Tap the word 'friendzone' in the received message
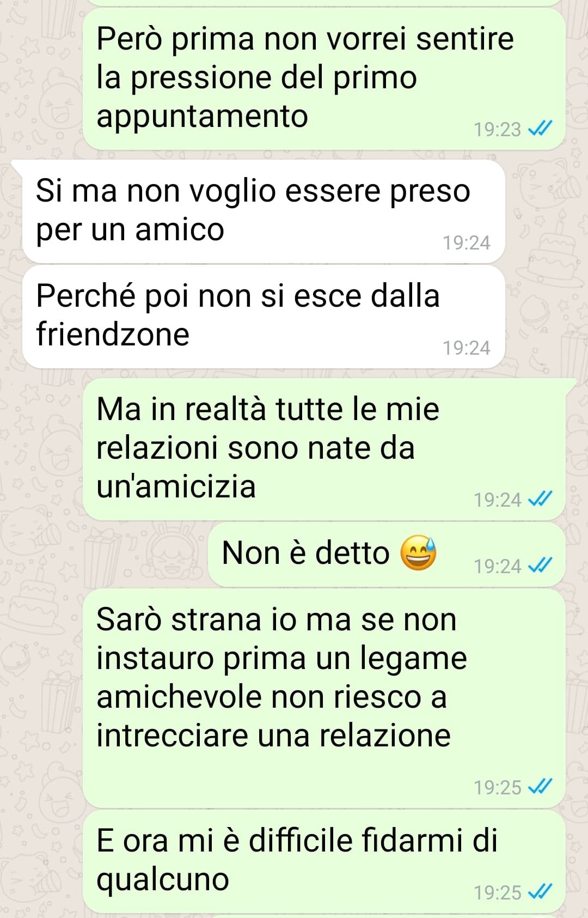This screenshot has width=588, height=918. click(x=113, y=333)
